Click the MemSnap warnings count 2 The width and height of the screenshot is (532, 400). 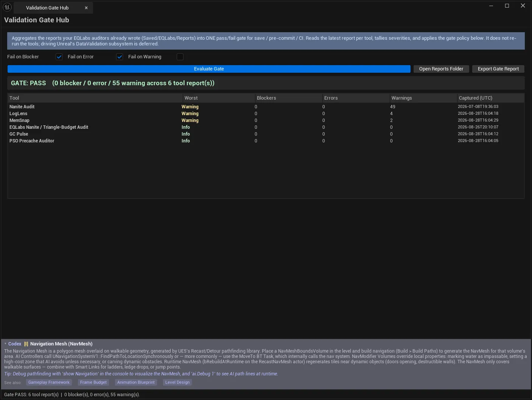391,120
